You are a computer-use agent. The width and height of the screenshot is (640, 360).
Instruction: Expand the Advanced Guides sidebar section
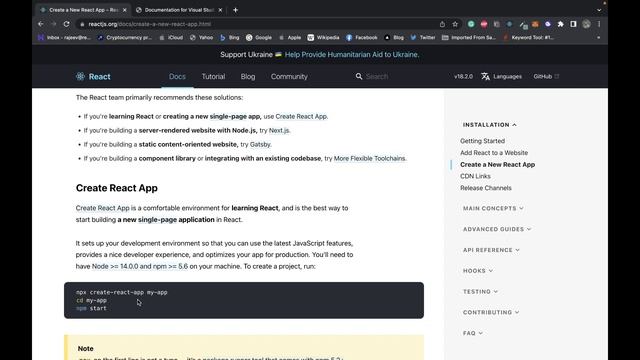click(497, 229)
